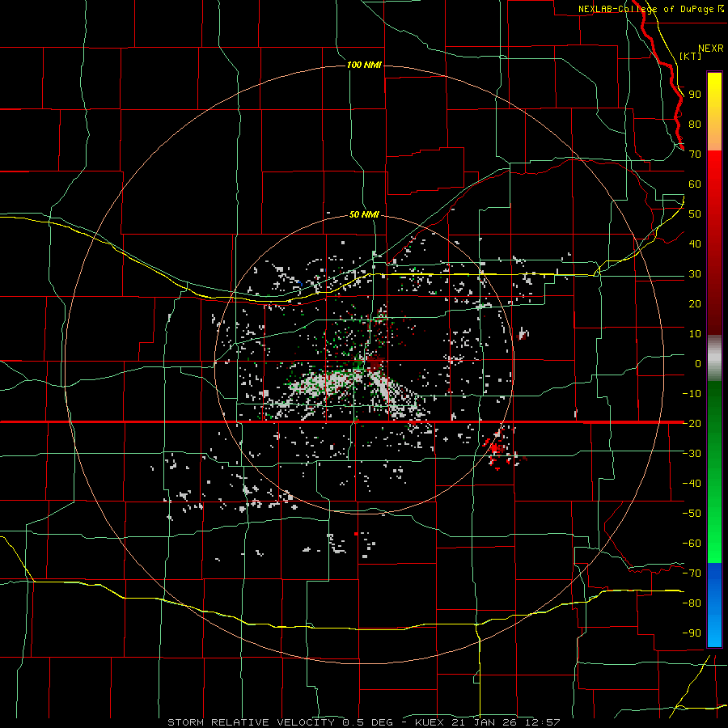Image resolution: width=728 pixels, height=728 pixels.
Task: Click the "KUEX" station ID in the caption
Action: click(x=430, y=722)
